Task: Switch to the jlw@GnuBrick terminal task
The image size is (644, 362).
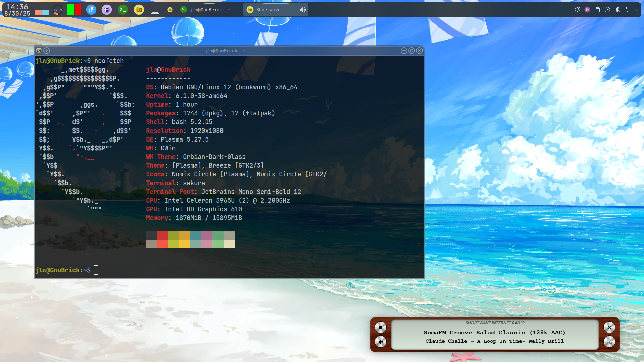Action: point(205,10)
